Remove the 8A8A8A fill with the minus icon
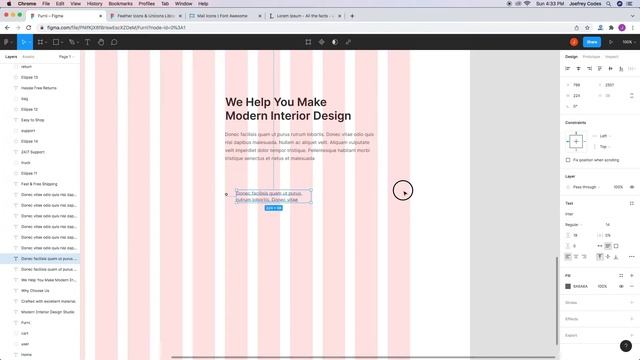Viewport: 640px width, 360px height. tap(632, 287)
